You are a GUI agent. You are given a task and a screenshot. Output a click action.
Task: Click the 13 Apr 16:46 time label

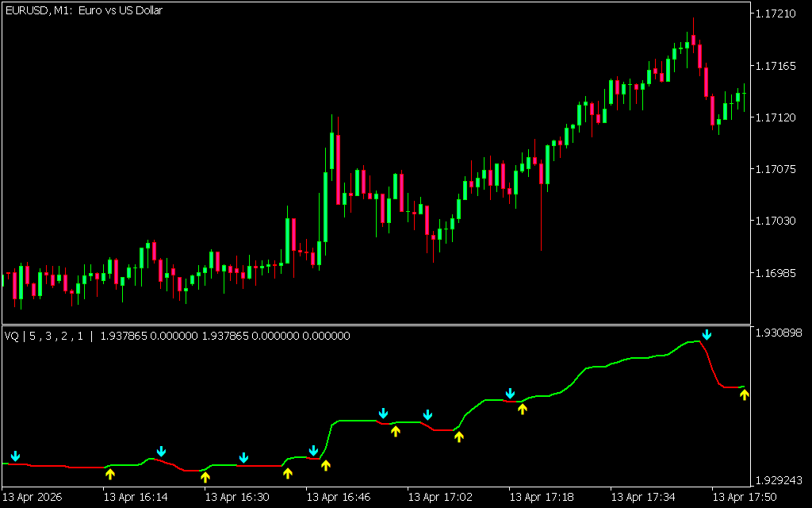click(339, 497)
